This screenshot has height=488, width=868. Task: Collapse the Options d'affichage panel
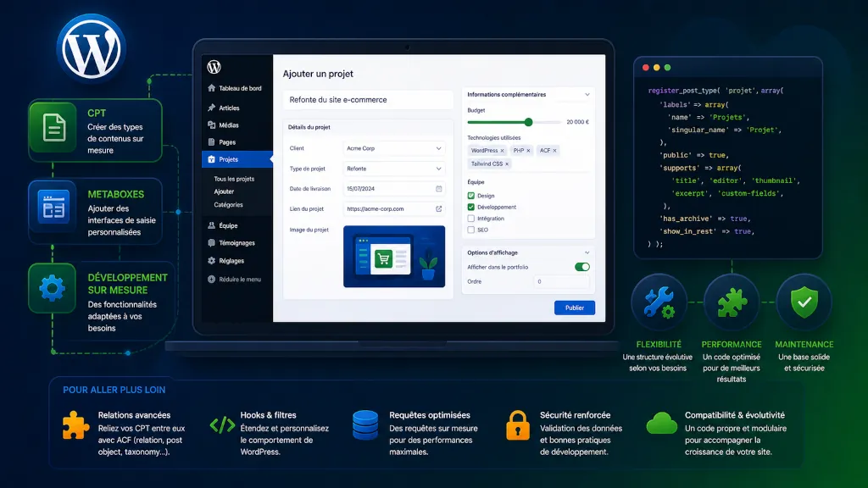pos(587,252)
